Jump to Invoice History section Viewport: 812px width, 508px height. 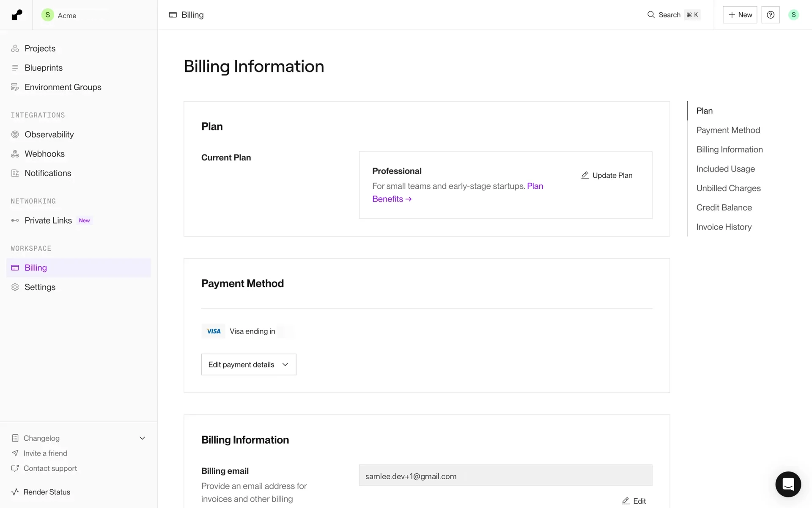[x=724, y=227]
